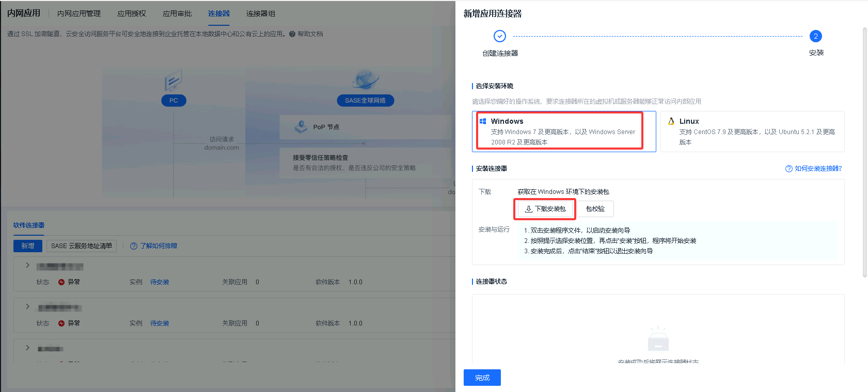Choose the Linux installation environment option

coord(752,132)
